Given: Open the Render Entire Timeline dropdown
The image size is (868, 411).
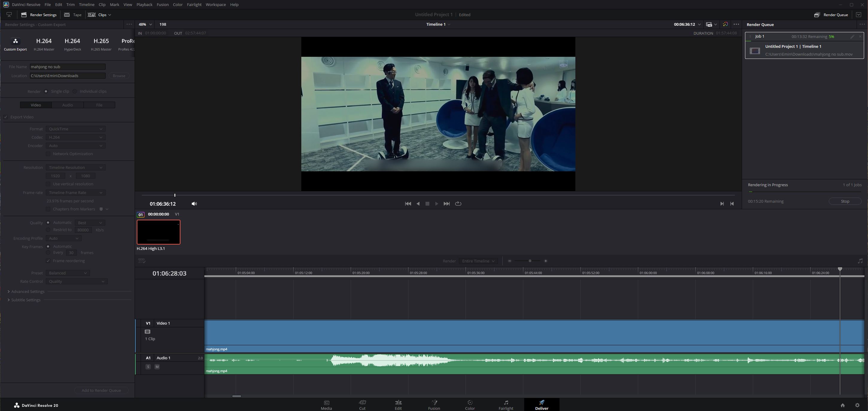Looking at the screenshot, I should (478, 261).
